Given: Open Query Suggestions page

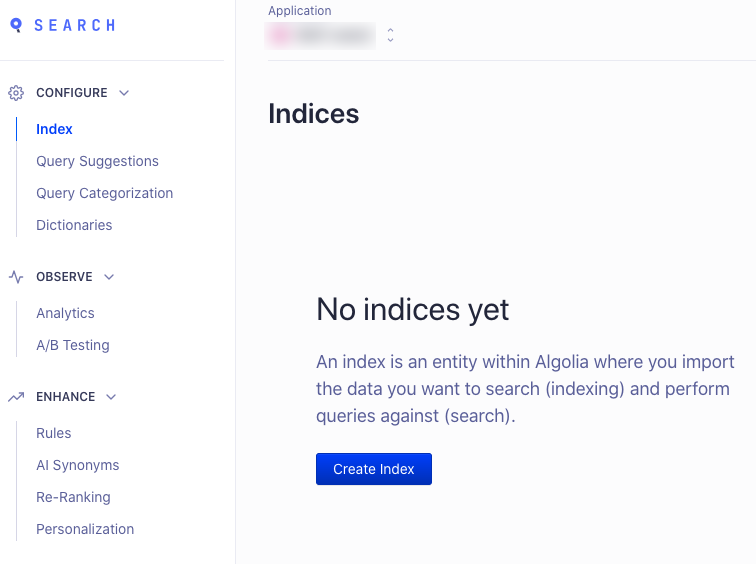Looking at the screenshot, I should click(x=97, y=161).
